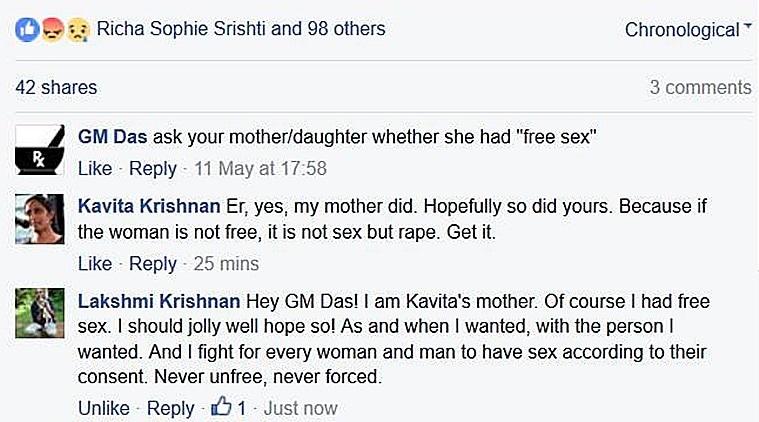The image size is (759, 422).
Task: Click the blue Like reaction icon
Action: tap(27, 30)
